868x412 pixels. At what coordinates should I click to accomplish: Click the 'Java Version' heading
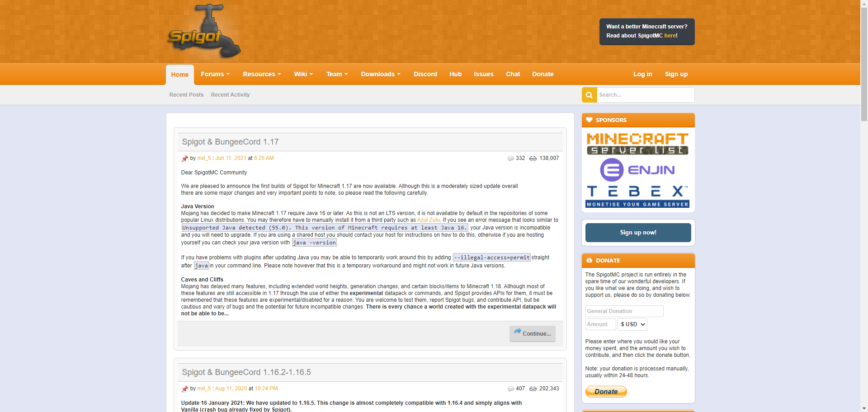tap(198, 206)
